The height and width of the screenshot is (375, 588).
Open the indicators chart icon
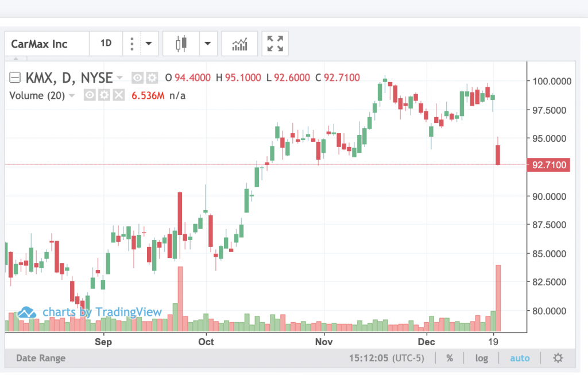coord(239,44)
